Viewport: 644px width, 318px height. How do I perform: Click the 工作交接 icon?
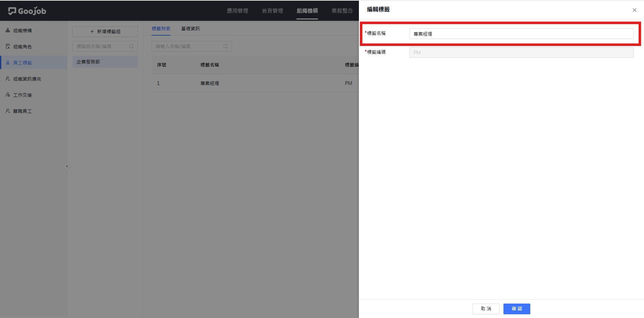point(8,95)
